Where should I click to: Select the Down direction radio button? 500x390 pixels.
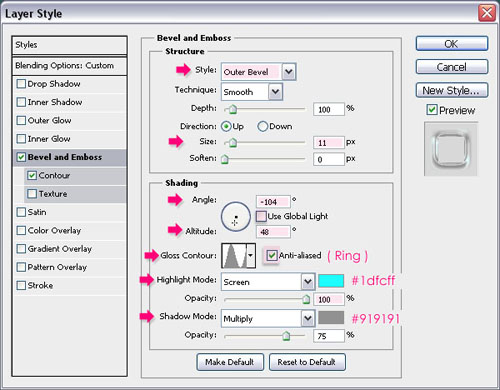pyautogui.click(x=263, y=126)
